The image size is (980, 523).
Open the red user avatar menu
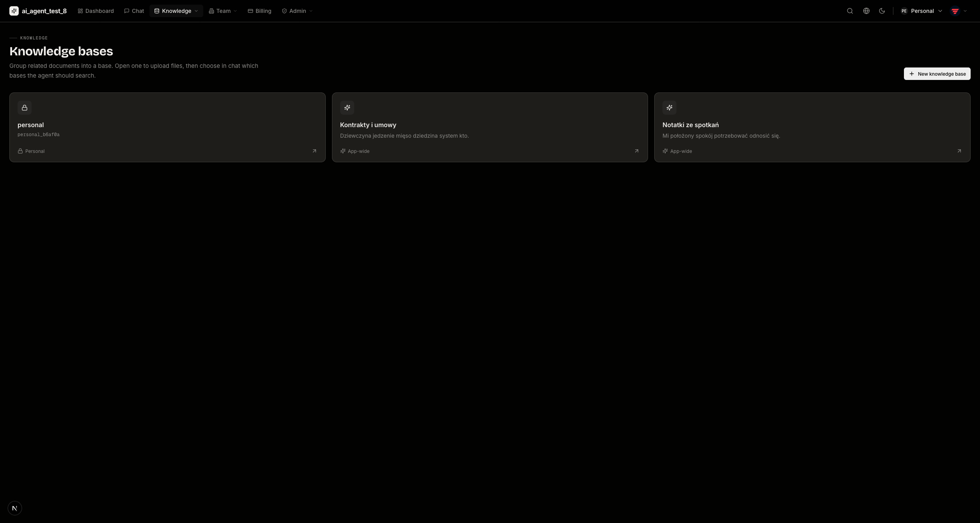coord(959,11)
